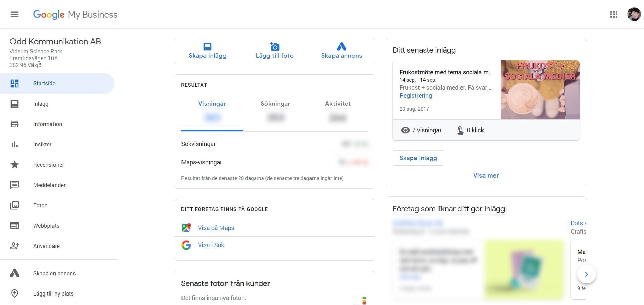Go to Startsida in the sidebar

57,84
